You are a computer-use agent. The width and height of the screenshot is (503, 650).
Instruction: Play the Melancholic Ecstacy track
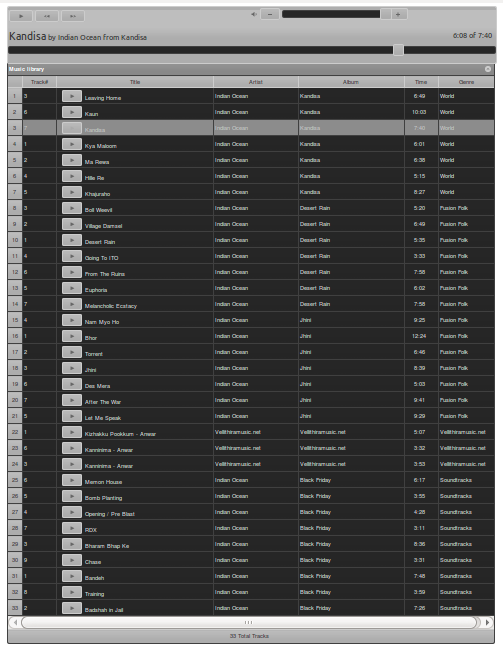(x=72, y=304)
